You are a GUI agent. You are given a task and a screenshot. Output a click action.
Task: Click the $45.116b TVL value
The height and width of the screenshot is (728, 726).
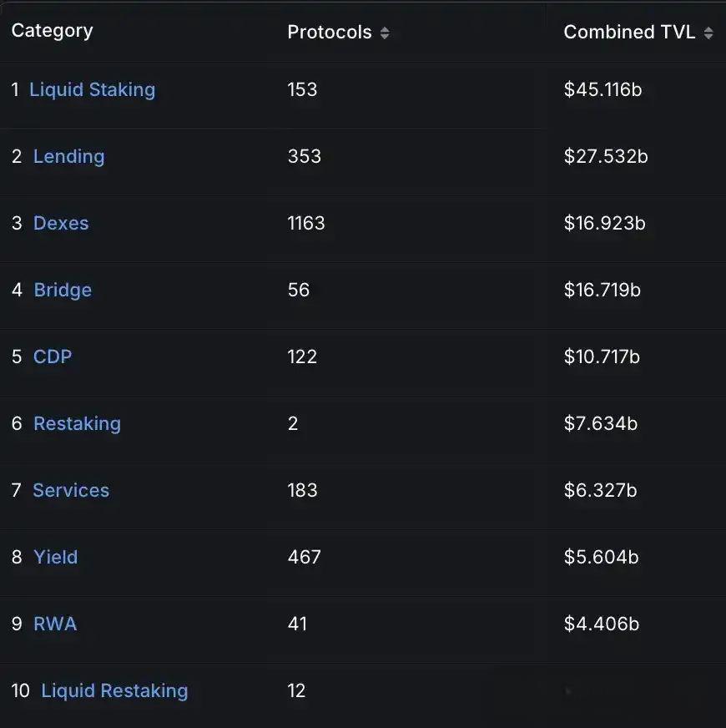(x=602, y=89)
